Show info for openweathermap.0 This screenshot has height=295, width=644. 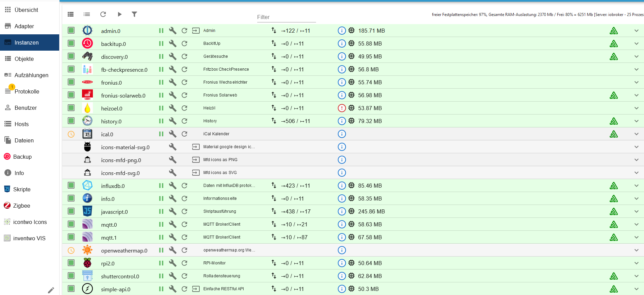pos(342,250)
